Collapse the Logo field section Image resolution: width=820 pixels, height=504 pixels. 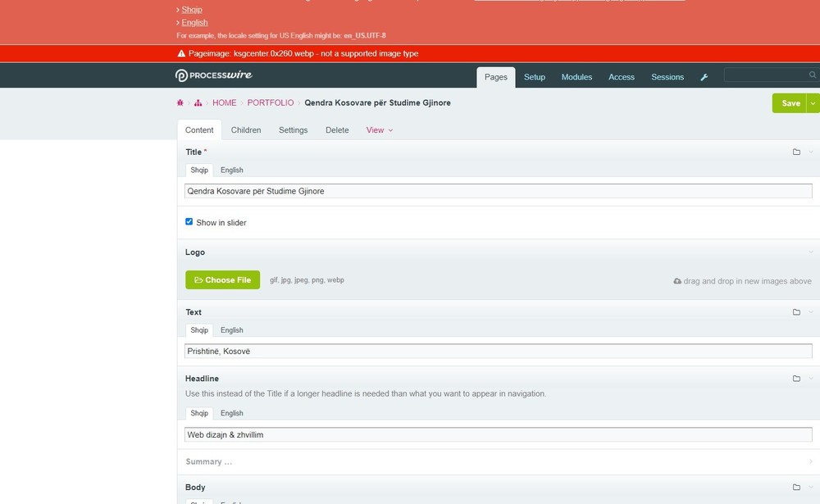(x=492, y=252)
